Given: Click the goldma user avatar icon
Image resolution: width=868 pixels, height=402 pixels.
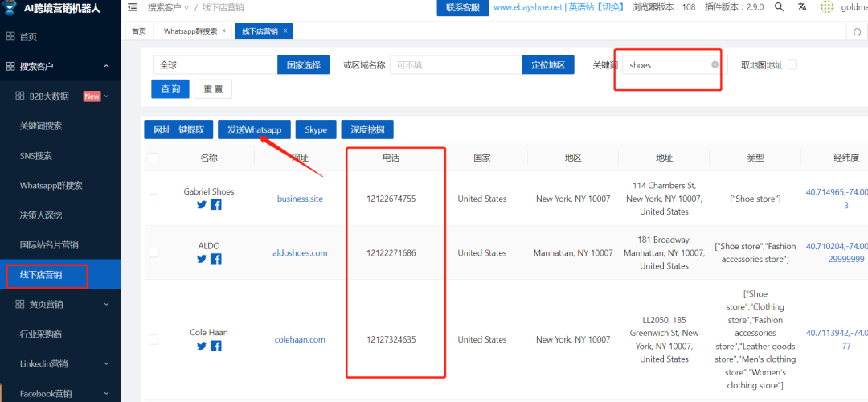Looking at the screenshot, I should point(827,7).
